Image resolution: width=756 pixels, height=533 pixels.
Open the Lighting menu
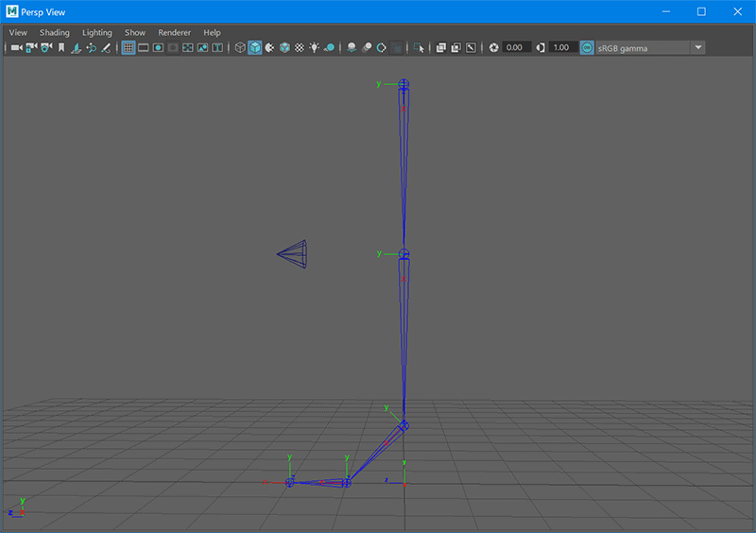click(97, 33)
